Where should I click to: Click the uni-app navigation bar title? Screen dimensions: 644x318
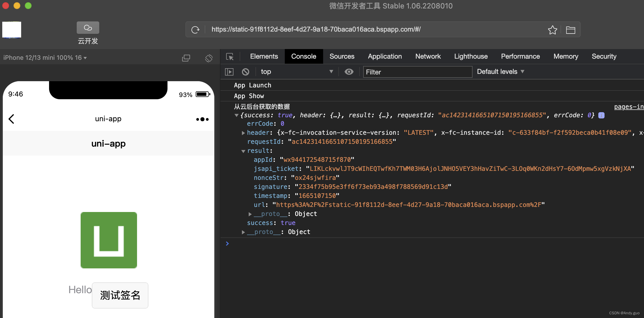click(108, 119)
